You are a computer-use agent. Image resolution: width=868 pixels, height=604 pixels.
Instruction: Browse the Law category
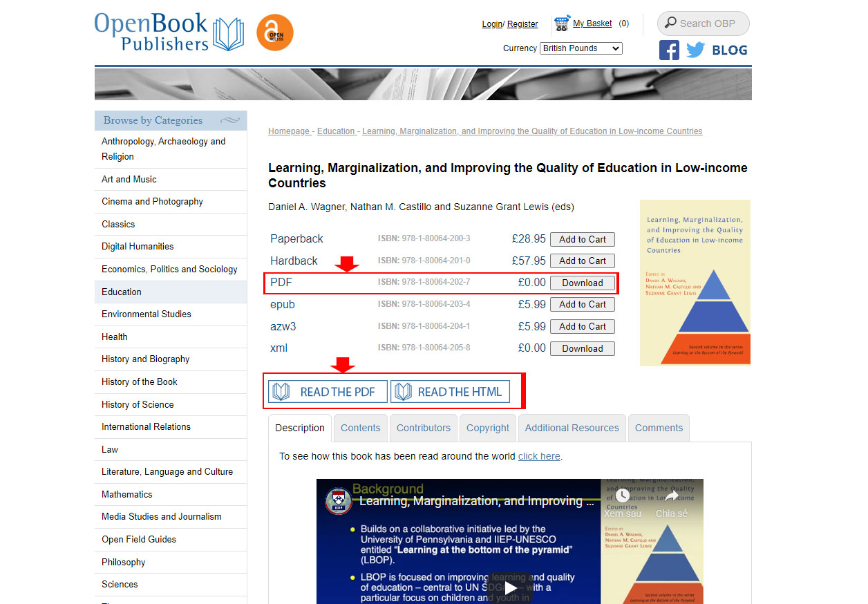tap(171, 450)
